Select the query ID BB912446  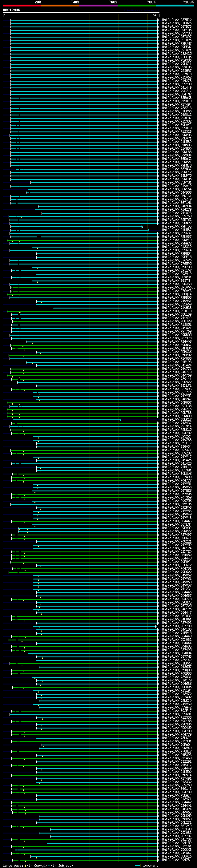11,10
